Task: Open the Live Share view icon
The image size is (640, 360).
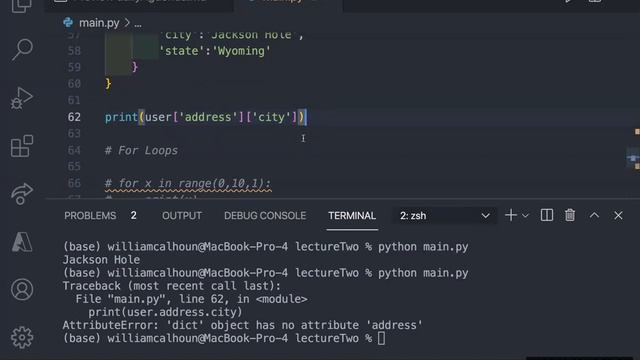Action: [x=22, y=193]
